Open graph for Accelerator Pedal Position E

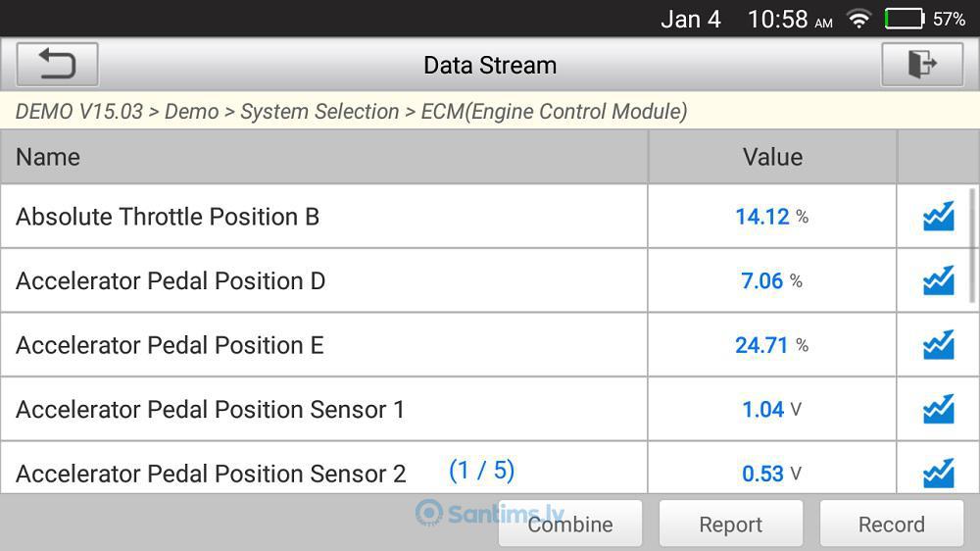[x=938, y=344]
